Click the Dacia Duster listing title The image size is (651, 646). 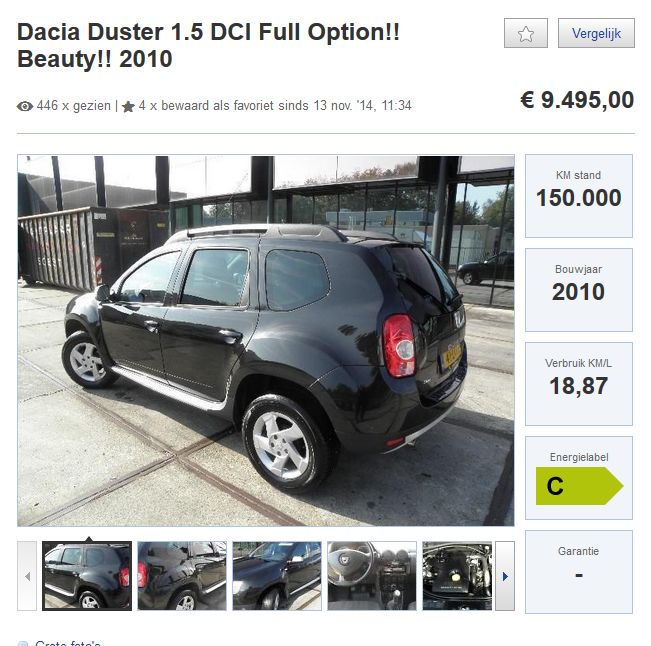208,45
